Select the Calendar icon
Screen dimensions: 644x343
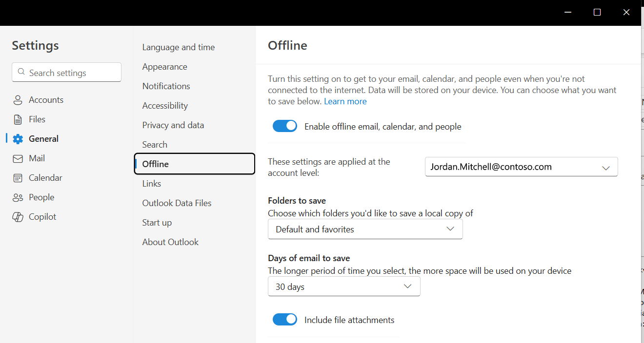(x=18, y=177)
